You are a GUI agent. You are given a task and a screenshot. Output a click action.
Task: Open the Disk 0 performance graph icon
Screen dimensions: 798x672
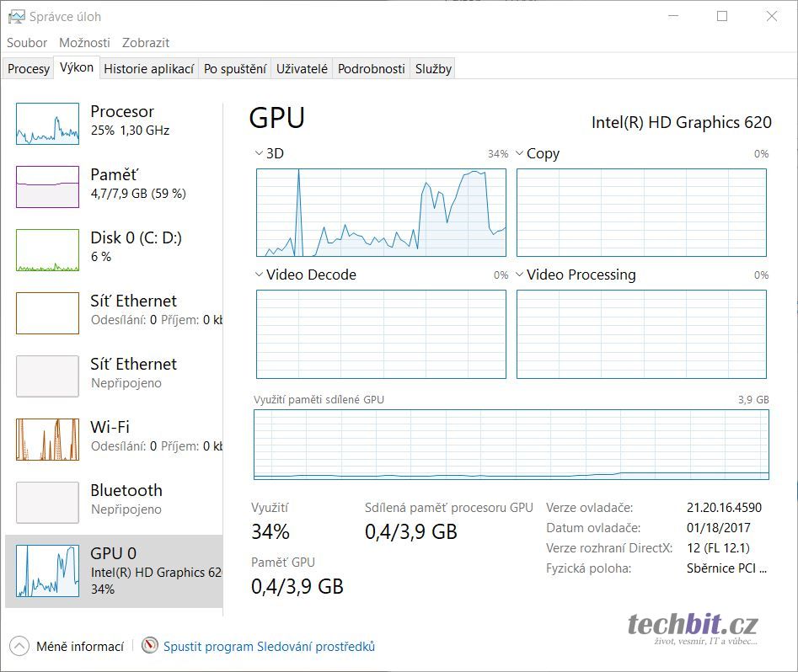47,250
